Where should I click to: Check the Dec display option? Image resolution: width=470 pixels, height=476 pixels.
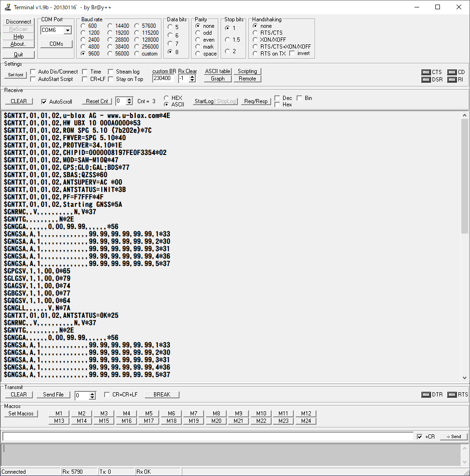(277, 98)
